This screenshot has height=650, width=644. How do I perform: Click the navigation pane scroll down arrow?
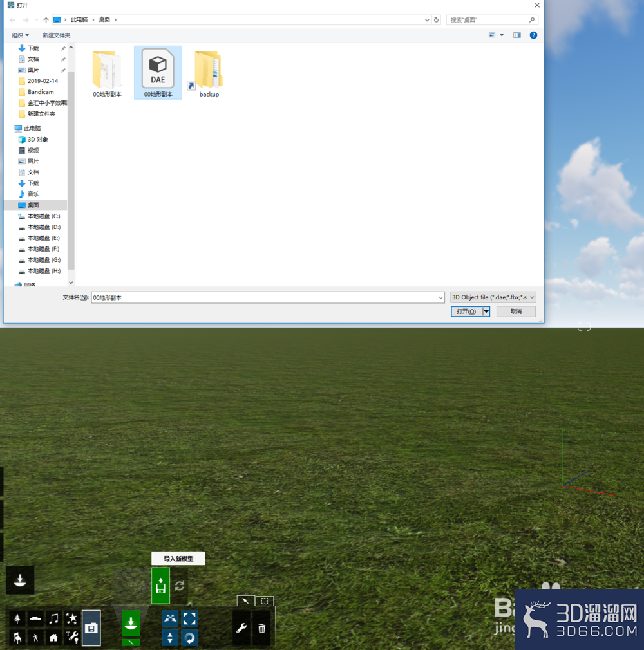coord(71,283)
